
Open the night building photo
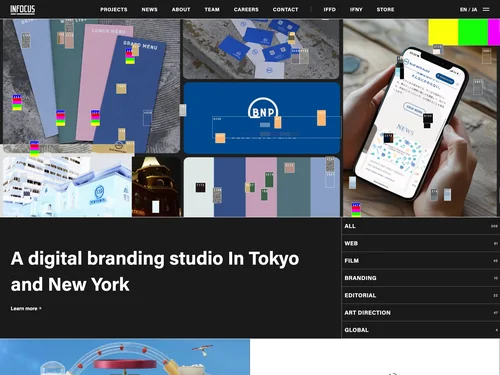(156, 187)
